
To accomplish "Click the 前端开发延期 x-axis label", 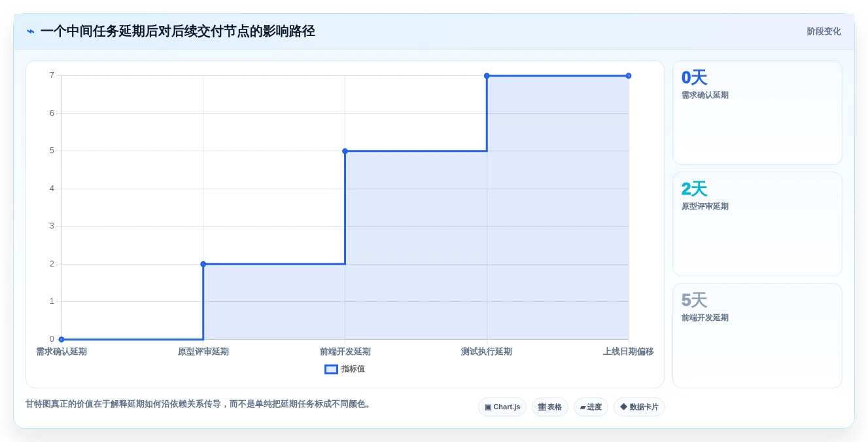I will pos(345,352).
